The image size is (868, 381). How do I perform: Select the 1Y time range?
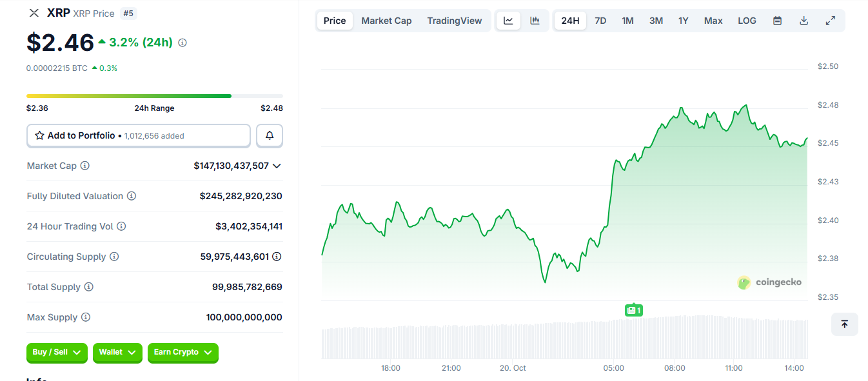click(683, 21)
